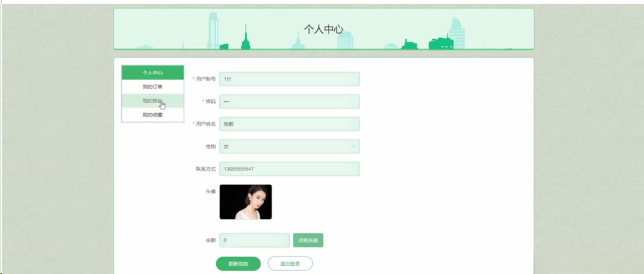This screenshot has width=644, height=274.
Task: Click the 余额 balance field showing 0
Action: pyautogui.click(x=255, y=240)
